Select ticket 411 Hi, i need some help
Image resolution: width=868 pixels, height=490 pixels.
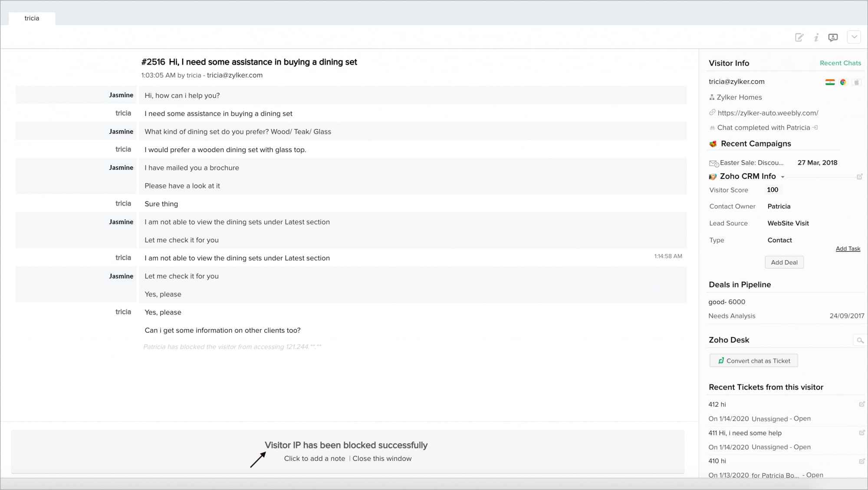click(x=745, y=433)
